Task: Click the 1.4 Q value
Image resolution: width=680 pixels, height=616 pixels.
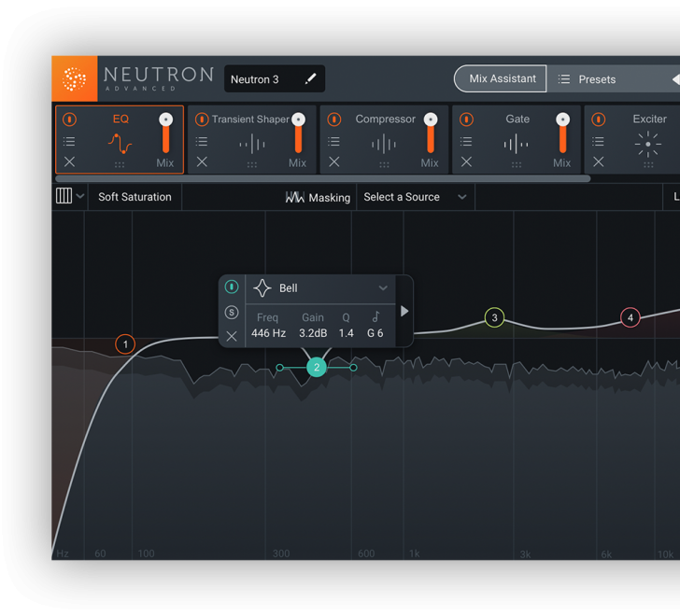Action: (x=346, y=333)
